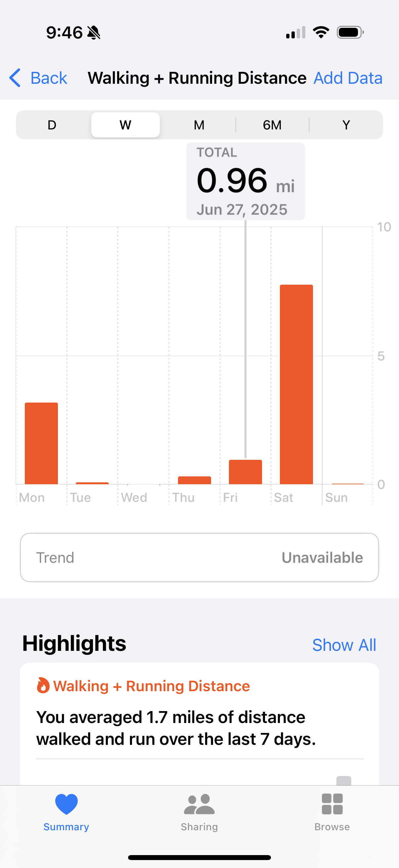Switch chart range to M (month)
This screenshot has height=868, width=399.
[199, 125]
